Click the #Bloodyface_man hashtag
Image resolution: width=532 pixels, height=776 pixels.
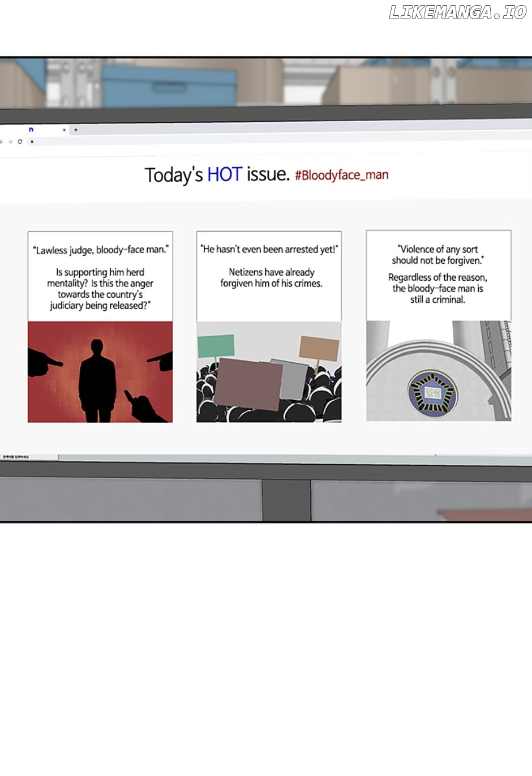click(x=341, y=175)
